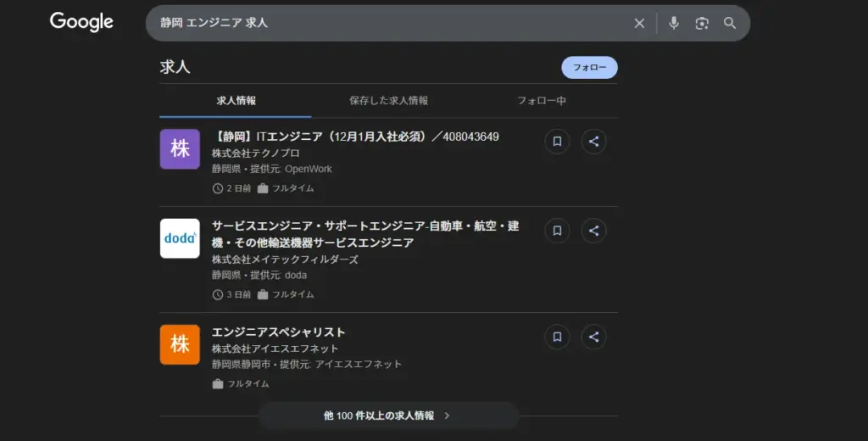The height and width of the screenshot is (441, 868).
Task: Switch to 保存した求人情報 tab
Action: pos(388,100)
